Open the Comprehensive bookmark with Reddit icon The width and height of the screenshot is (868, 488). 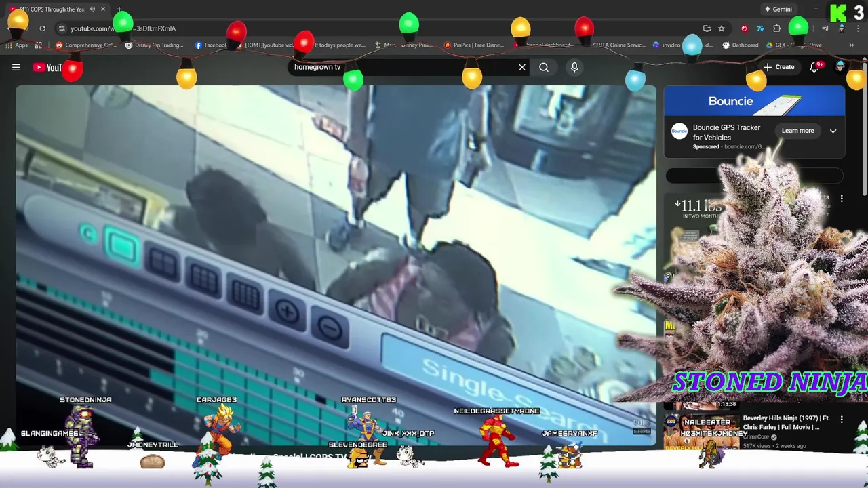click(86, 45)
